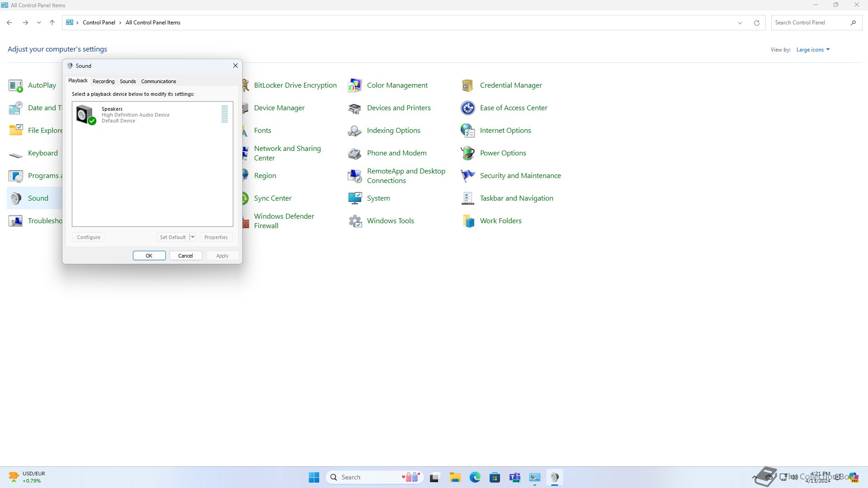Click Control Panel in the breadcrumb
Image resolution: width=868 pixels, height=488 pixels.
[x=99, y=23]
